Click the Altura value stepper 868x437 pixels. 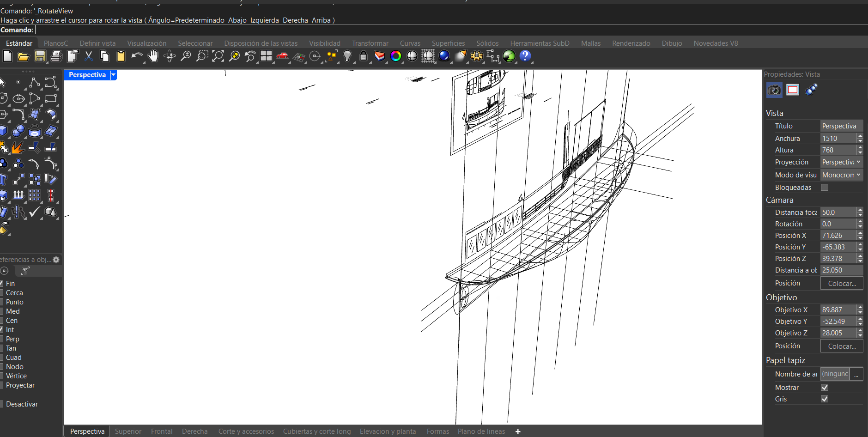click(x=860, y=150)
